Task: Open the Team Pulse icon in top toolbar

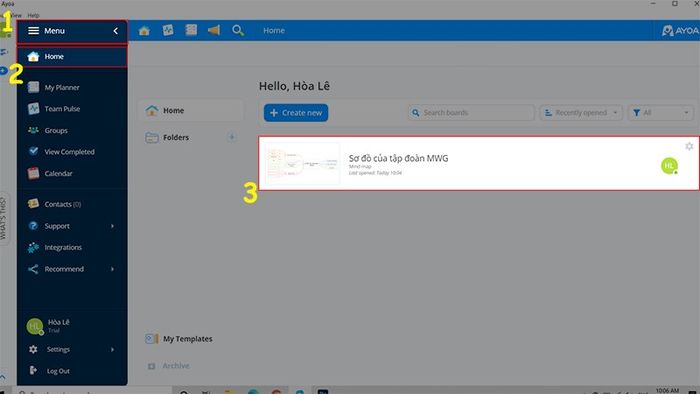Action: [168, 30]
